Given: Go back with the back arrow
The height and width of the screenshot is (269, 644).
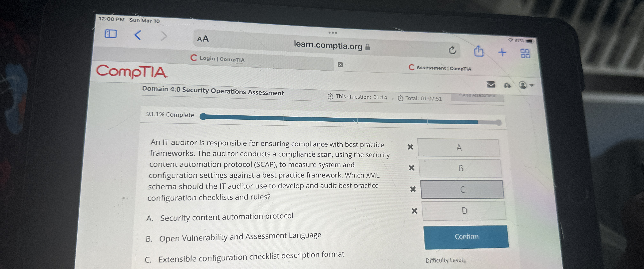Looking at the screenshot, I should pyautogui.click(x=138, y=35).
